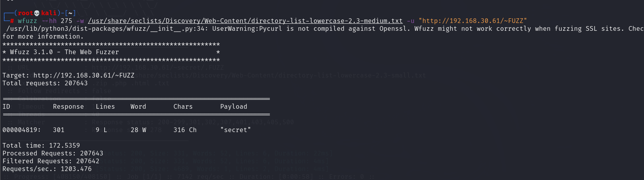
Task: Click the "Wfuzz 3.1.0 - The Web Fuzzer" banner
Action: [64, 52]
